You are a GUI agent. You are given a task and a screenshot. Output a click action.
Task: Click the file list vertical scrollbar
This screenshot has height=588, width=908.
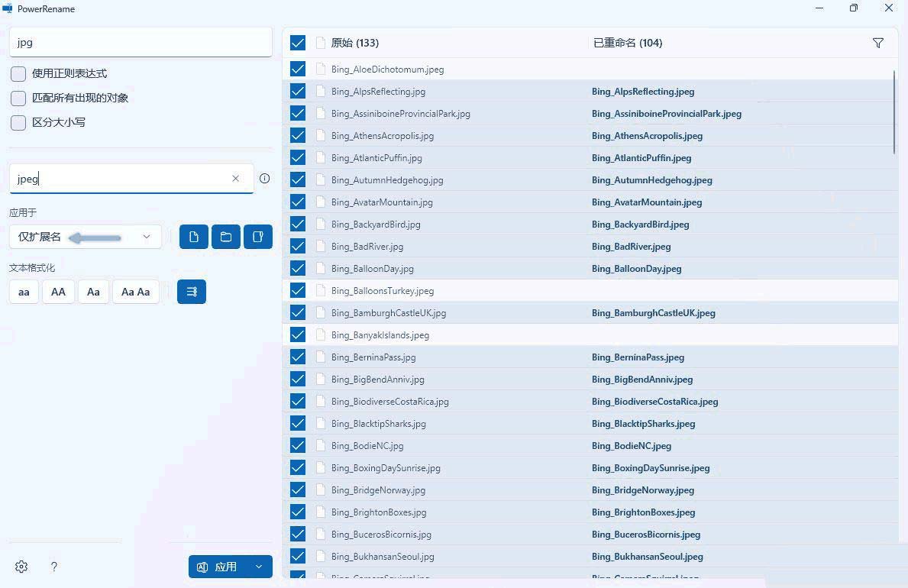(894, 111)
